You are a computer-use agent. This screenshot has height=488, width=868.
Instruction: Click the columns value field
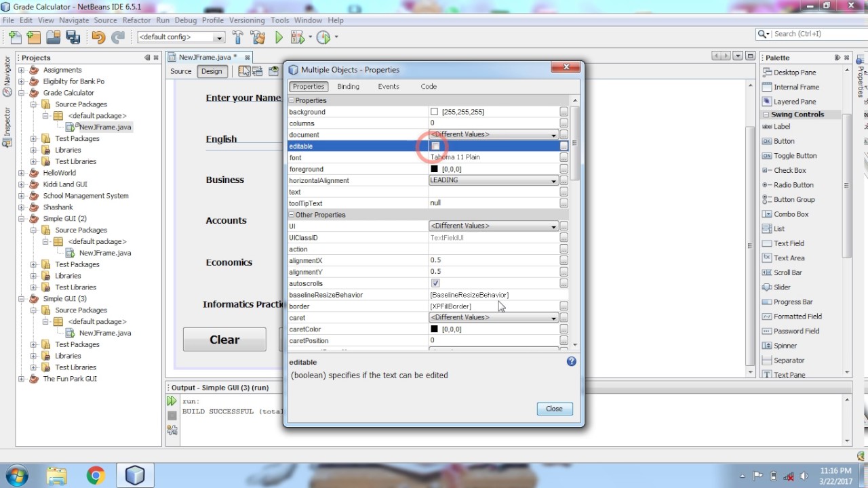coord(493,123)
